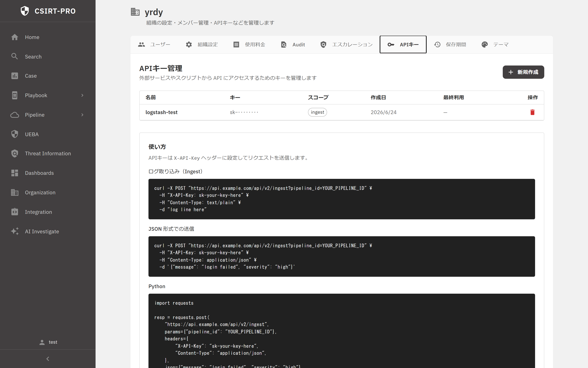This screenshot has width=588, height=368.
Task: Click the 操作 column header
Action: click(x=533, y=97)
